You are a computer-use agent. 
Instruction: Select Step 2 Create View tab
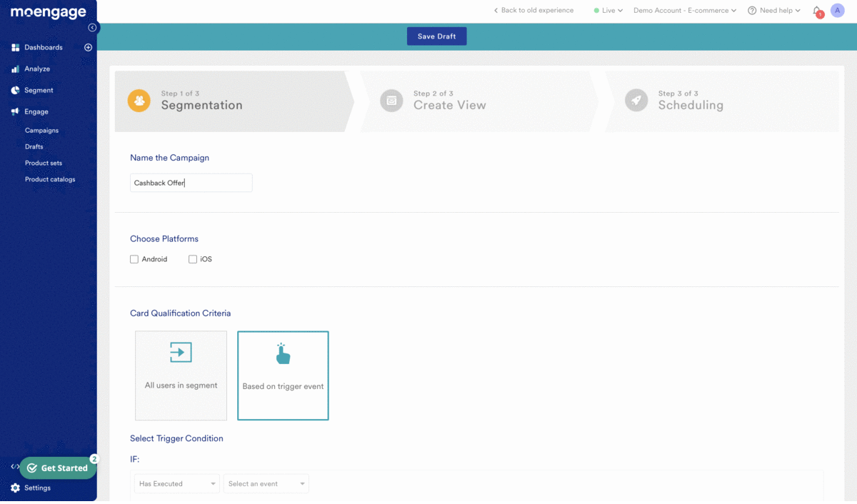tap(480, 101)
